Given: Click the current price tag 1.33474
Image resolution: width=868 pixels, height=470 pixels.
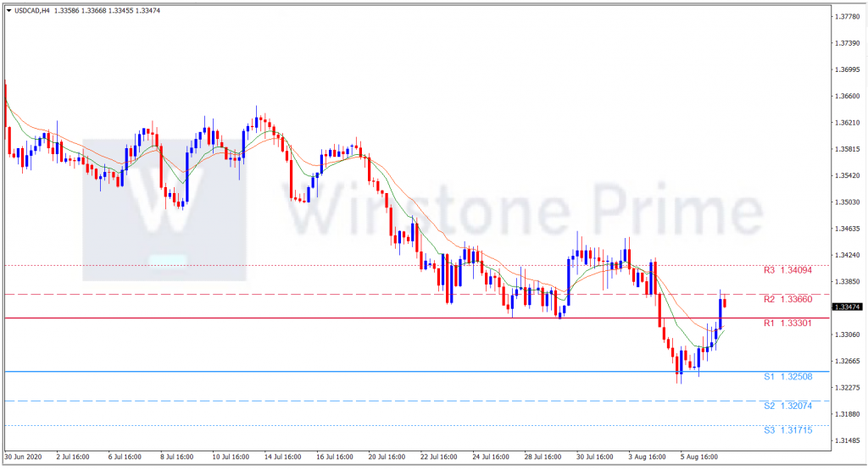Looking at the screenshot, I should click(849, 307).
